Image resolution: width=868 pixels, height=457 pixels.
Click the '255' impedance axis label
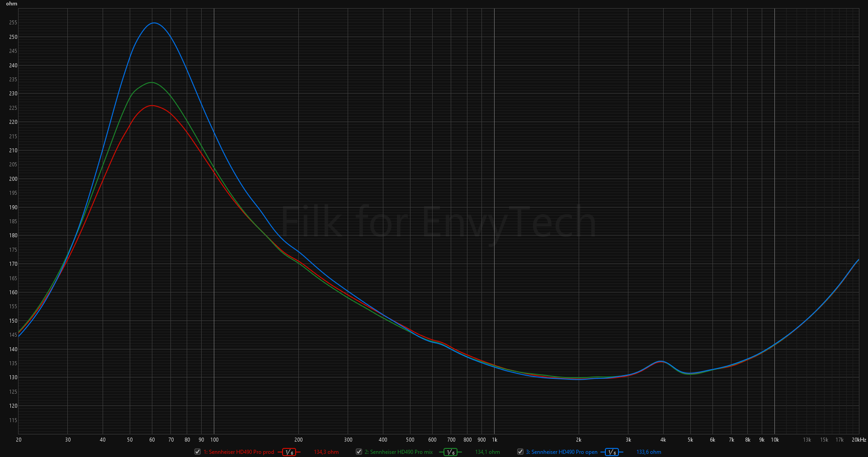pyautogui.click(x=13, y=23)
